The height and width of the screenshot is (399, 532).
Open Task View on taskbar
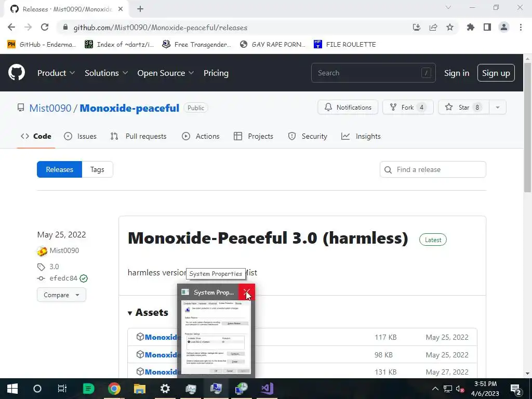click(62, 389)
